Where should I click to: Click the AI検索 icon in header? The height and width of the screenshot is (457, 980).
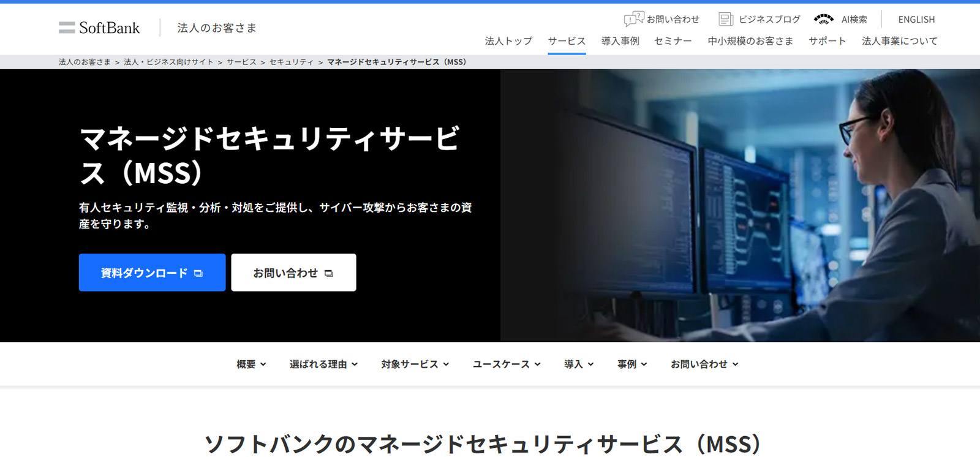[824, 20]
